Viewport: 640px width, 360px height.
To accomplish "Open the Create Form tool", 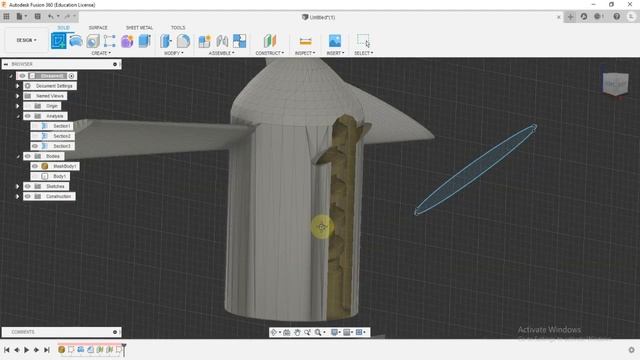I will coord(127,41).
